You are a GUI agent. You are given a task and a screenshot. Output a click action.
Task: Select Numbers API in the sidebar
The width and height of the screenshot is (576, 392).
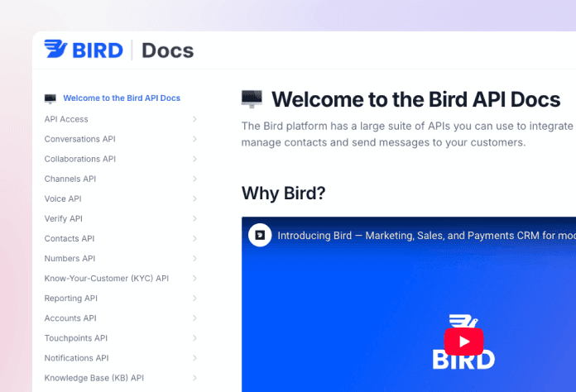coord(70,258)
